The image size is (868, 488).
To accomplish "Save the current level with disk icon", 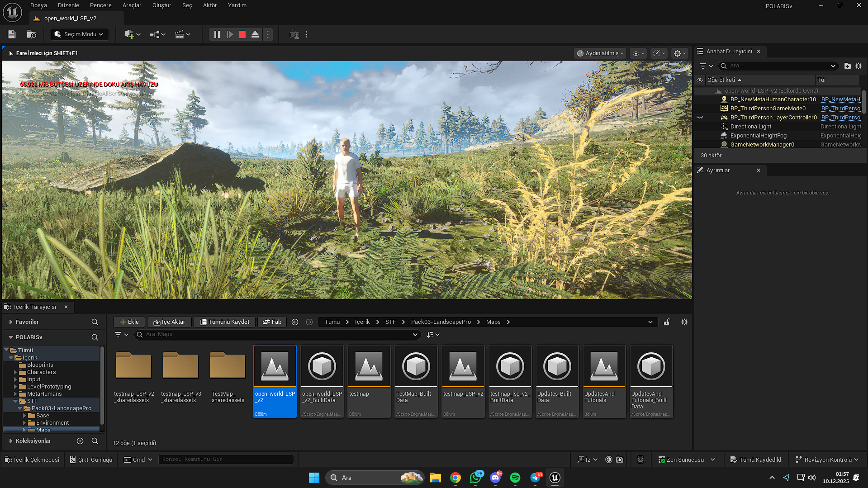I will (12, 34).
